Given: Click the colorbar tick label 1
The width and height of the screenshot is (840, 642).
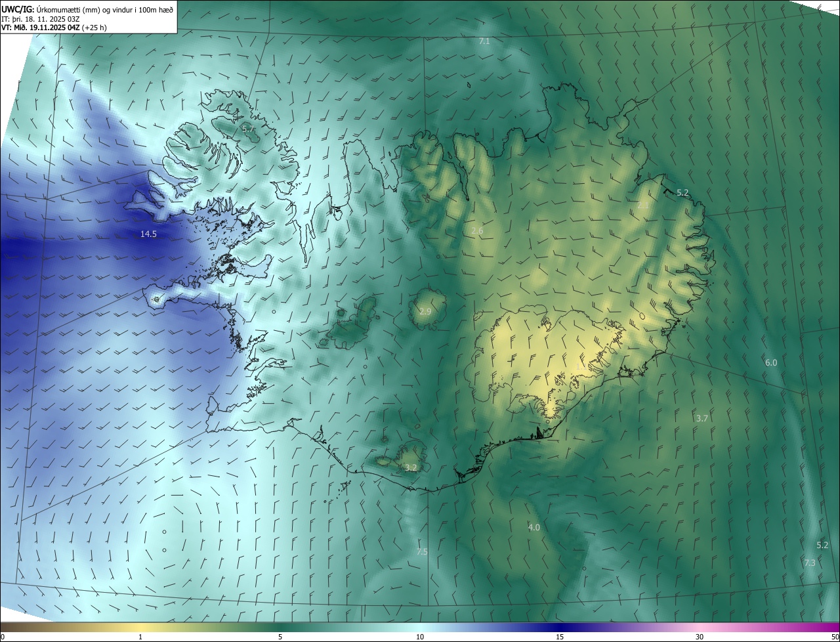Looking at the screenshot, I should tap(140, 637).
